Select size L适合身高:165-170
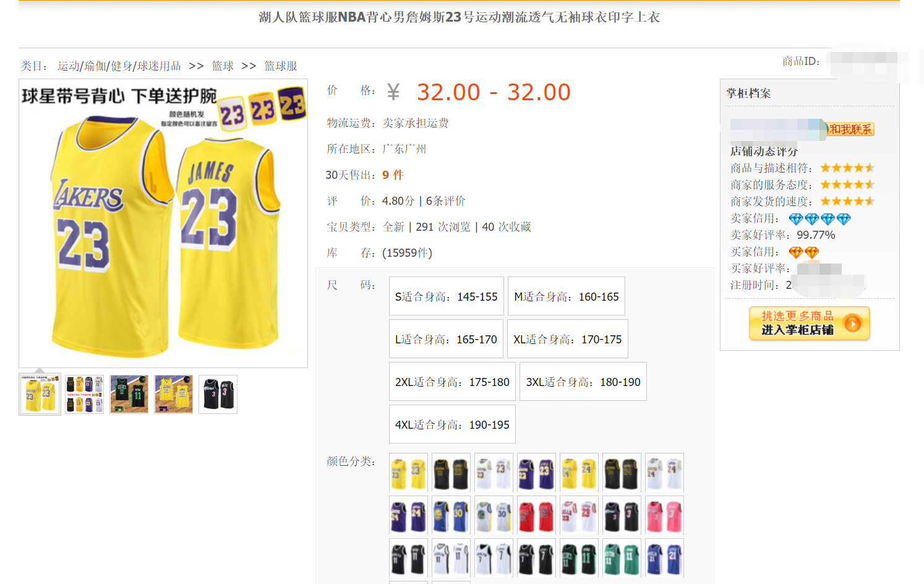 click(446, 339)
